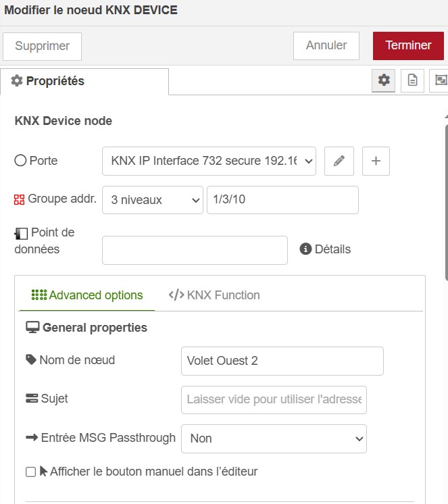
Task: Click the General properties heading
Action: pos(95,328)
